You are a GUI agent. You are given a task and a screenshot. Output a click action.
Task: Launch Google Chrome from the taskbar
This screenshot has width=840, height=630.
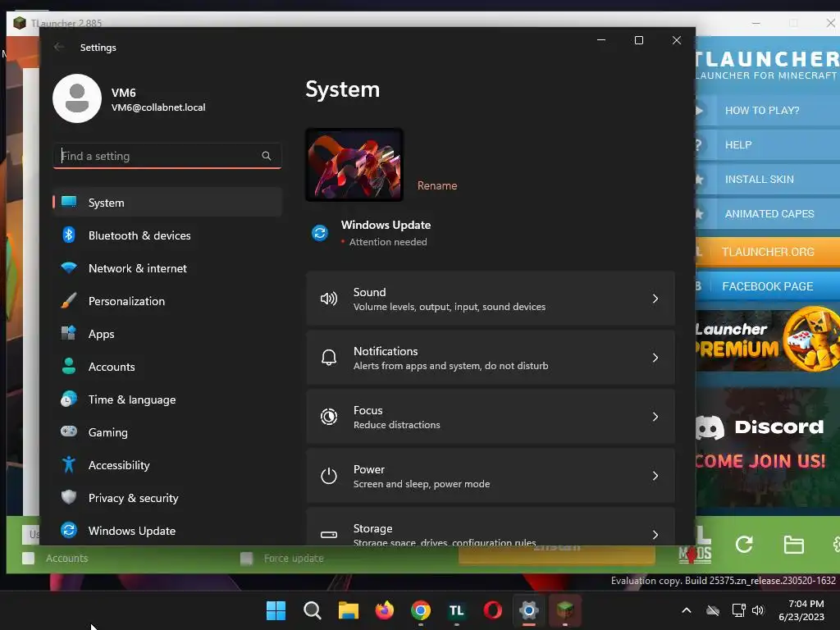[x=421, y=610]
